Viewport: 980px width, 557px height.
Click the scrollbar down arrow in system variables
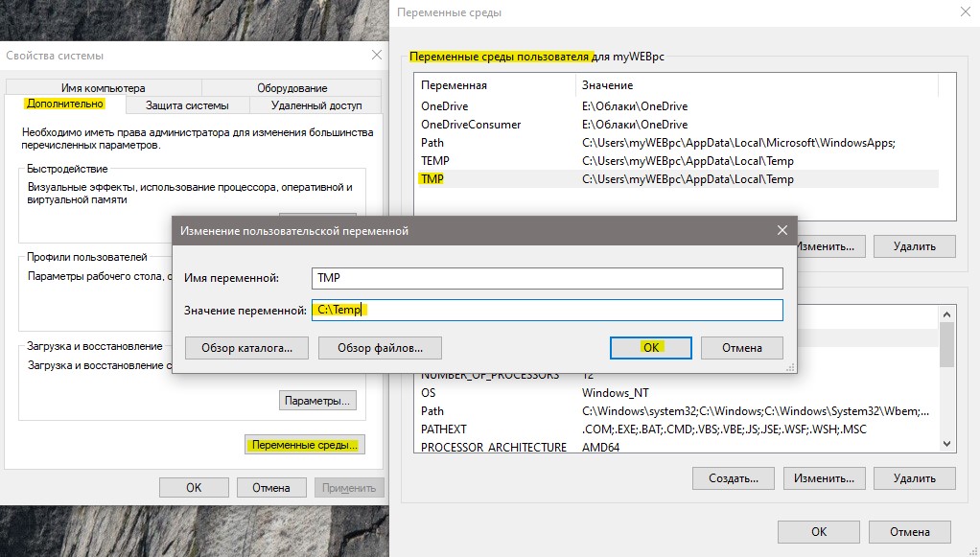click(x=946, y=444)
